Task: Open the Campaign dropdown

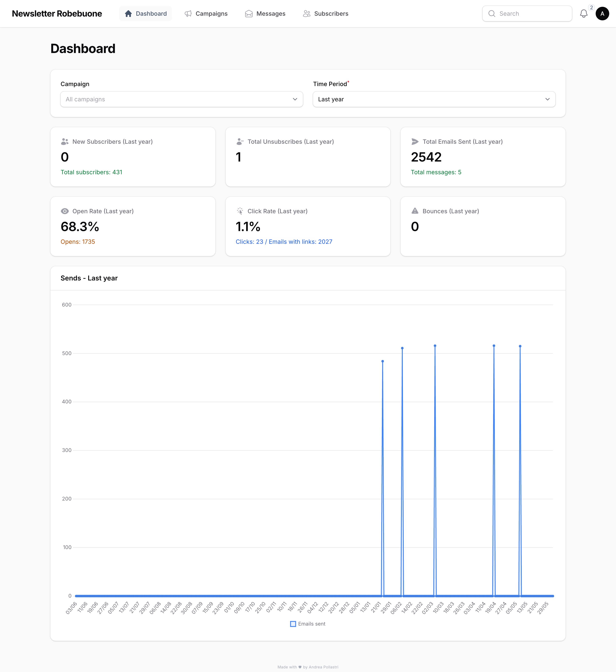Action: coord(182,99)
